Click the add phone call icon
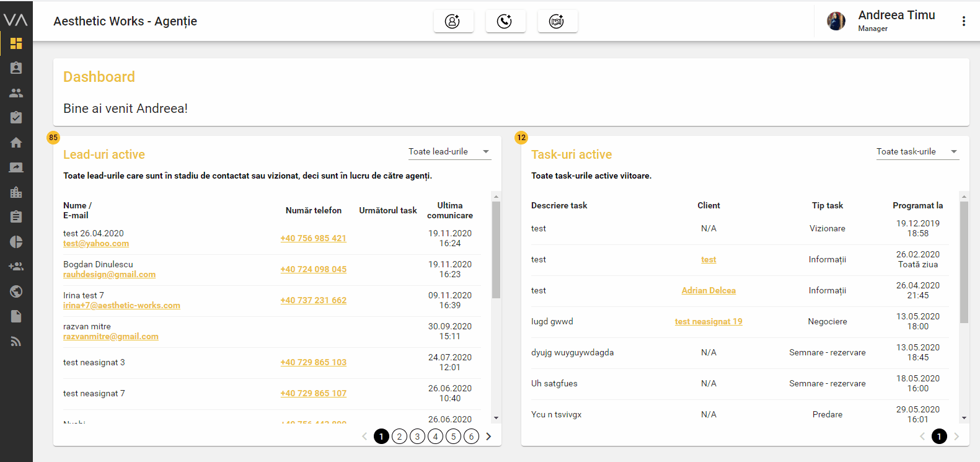980x462 pixels. click(505, 22)
